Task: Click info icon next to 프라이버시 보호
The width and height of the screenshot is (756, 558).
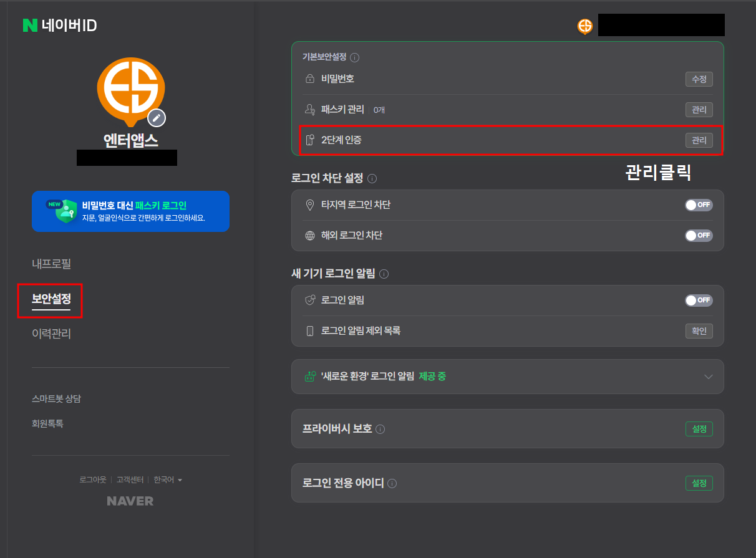Action: coord(380,429)
